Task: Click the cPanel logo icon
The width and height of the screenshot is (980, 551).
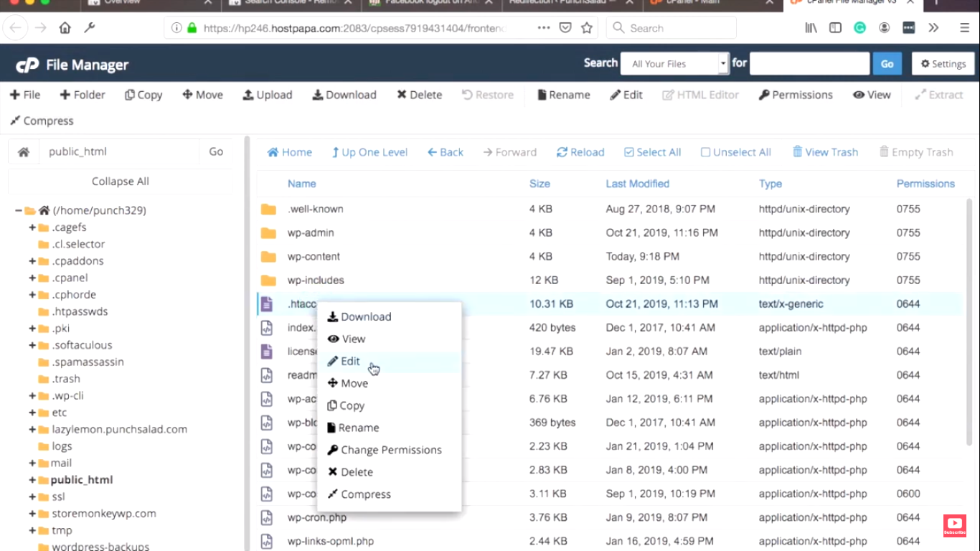Action: pos(28,65)
